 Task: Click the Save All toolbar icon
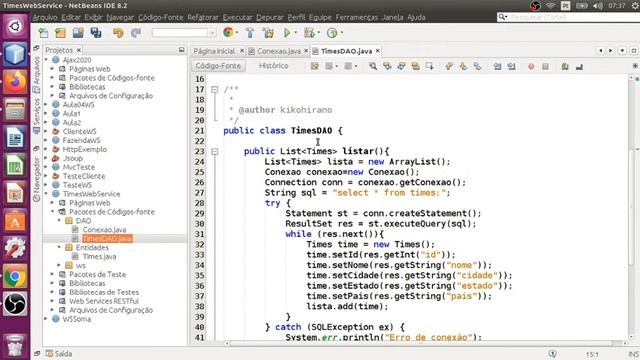tap(96, 33)
